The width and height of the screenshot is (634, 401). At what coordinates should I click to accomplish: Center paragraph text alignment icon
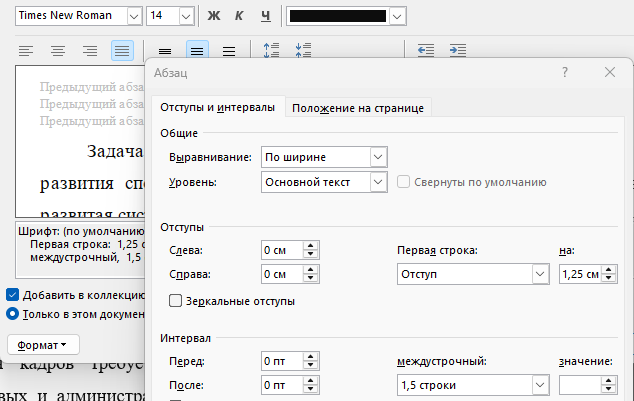point(58,51)
